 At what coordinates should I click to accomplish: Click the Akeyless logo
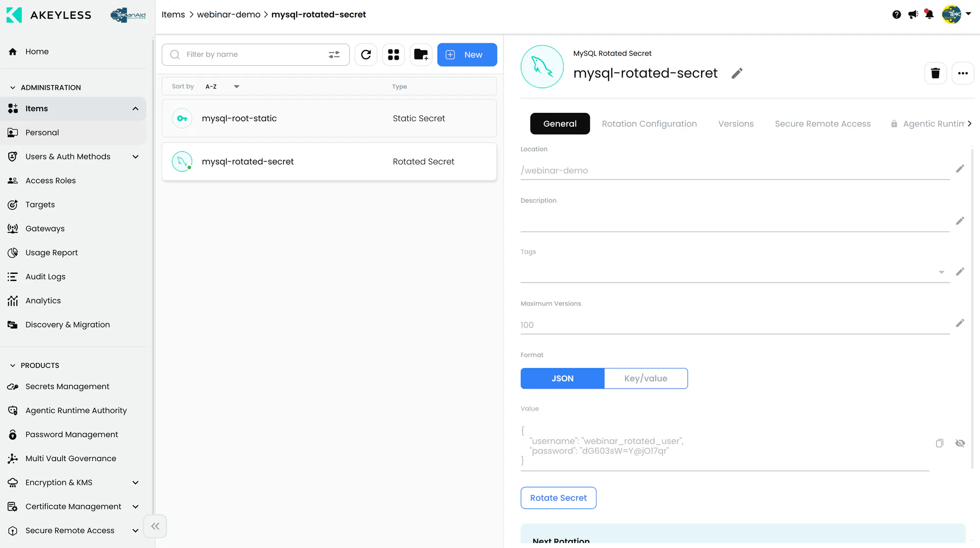pos(49,15)
